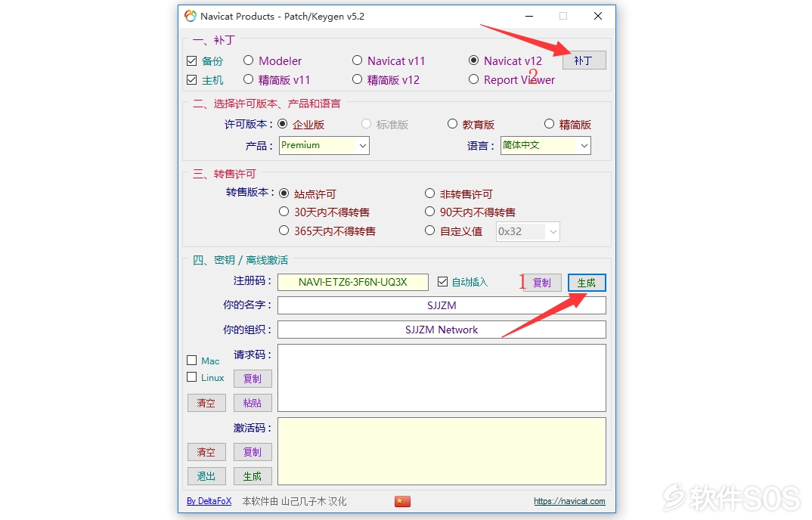Open the By DeltaFoX link

pyautogui.click(x=209, y=501)
